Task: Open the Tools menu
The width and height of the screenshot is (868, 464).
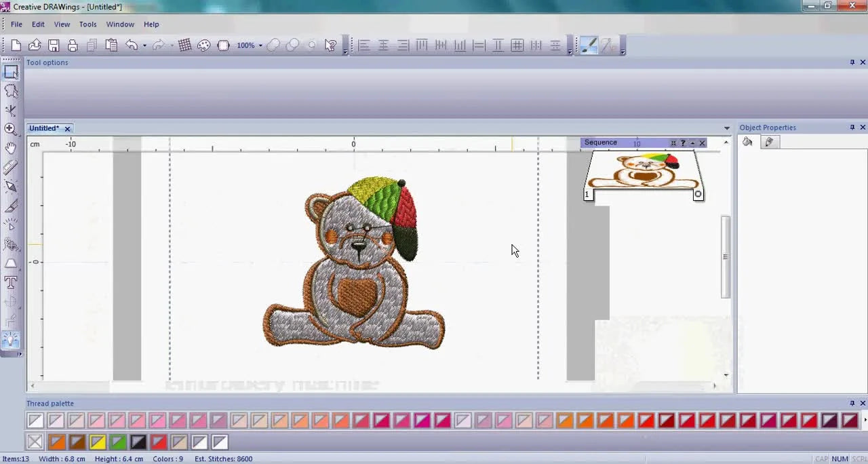Action: coord(87,24)
